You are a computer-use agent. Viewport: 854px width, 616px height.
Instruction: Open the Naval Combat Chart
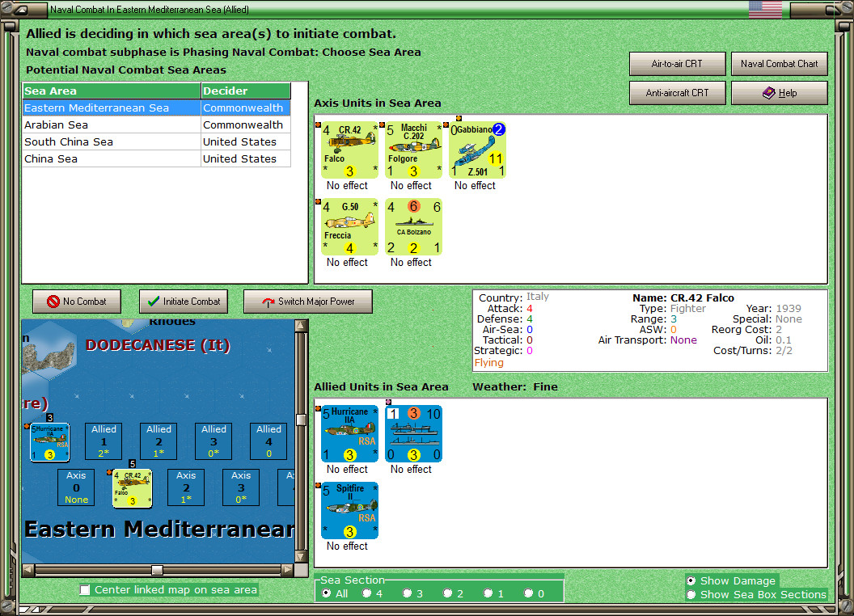(780, 64)
